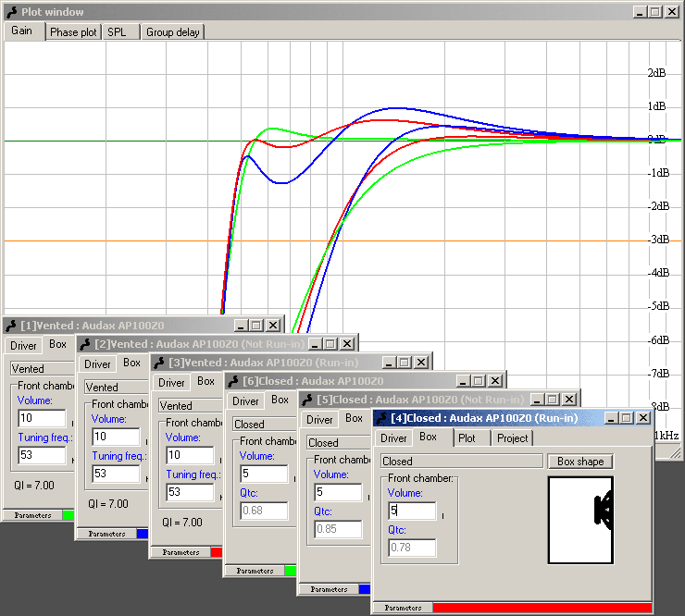This screenshot has height=616, width=685.
Task: Open Vented type dropdown in [1]Vented window
Action: [x=43, y=369]
